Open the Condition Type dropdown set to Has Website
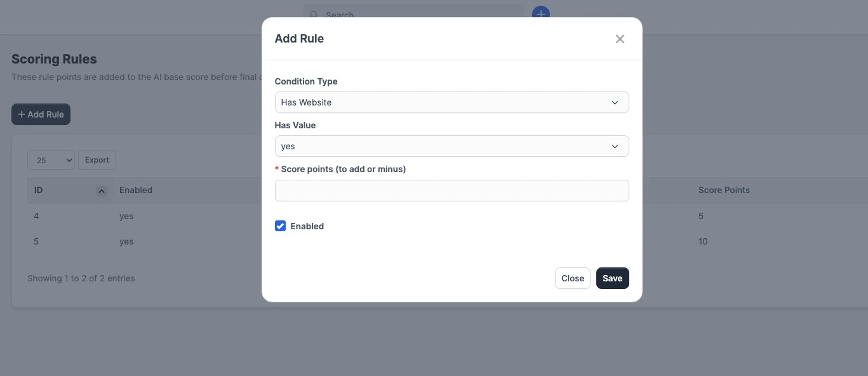Screen dimensions: 868x376 (x=451, y=102)
